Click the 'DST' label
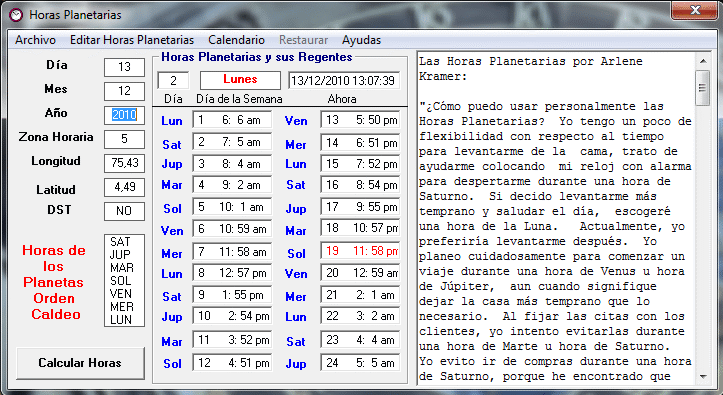The height and width of the screenshot is (395, 723). [x=59, y=210]
